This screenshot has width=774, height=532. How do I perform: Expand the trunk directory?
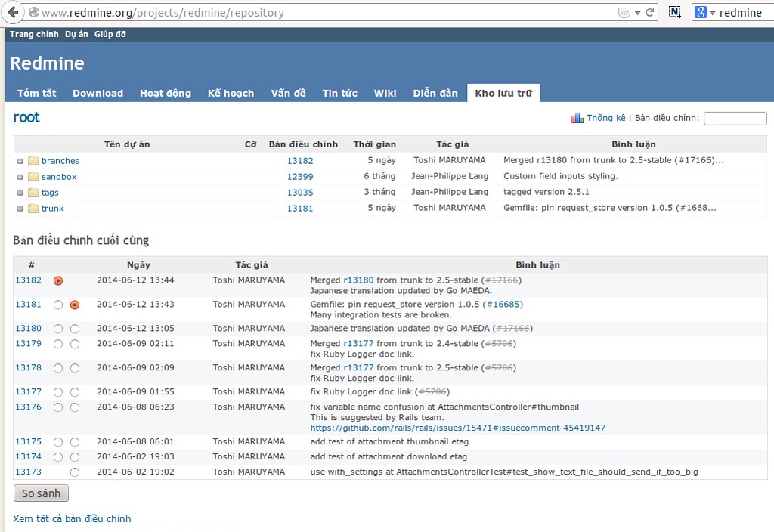[20, 209]
